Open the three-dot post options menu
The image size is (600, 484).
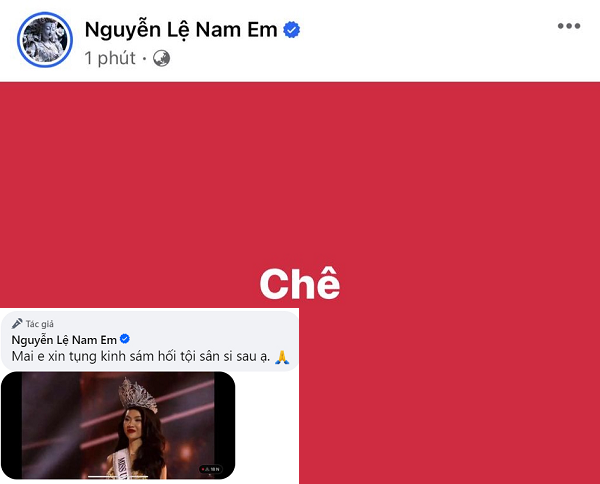(569, 26)
